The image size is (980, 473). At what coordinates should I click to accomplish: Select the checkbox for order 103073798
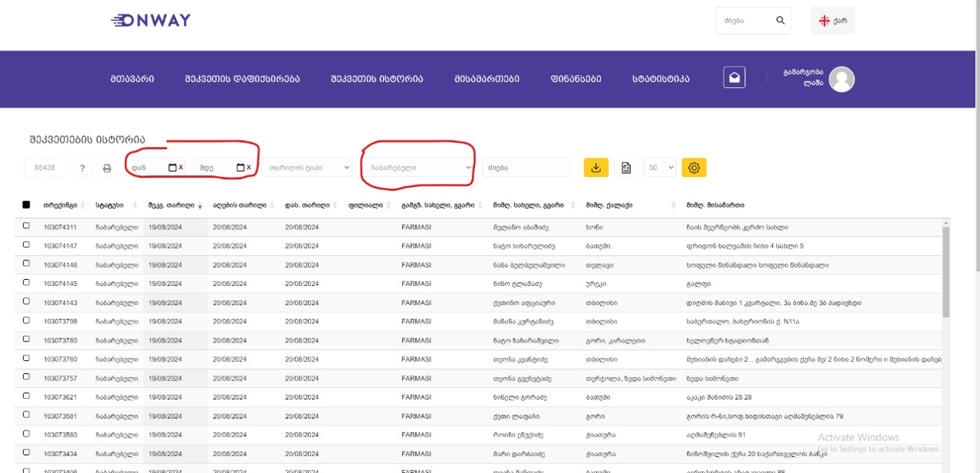(x=26, y=321)
